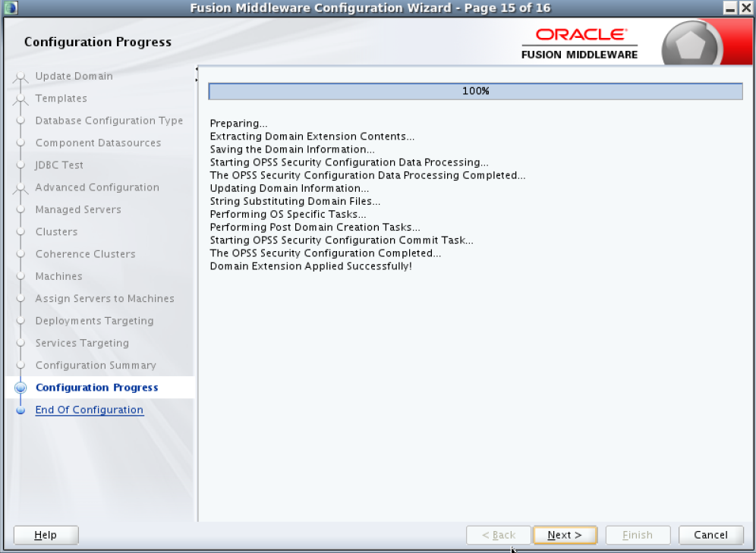Click the sidebar collapse arrows on divider
Viewport: 756px width, 553px height.
click(x=197, y=74)
